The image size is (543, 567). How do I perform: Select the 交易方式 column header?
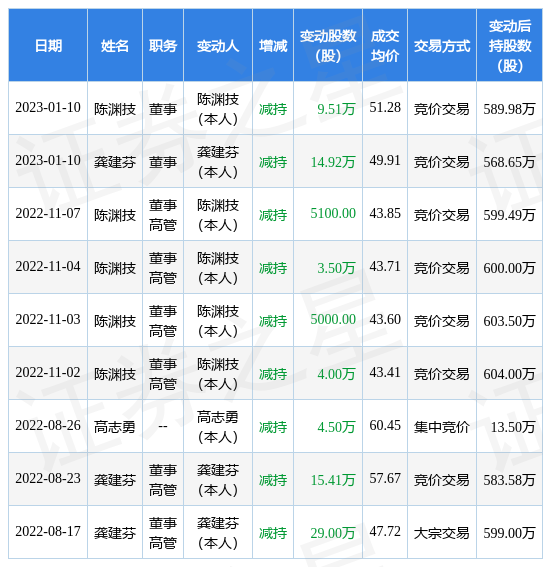[x=442, y=46]
